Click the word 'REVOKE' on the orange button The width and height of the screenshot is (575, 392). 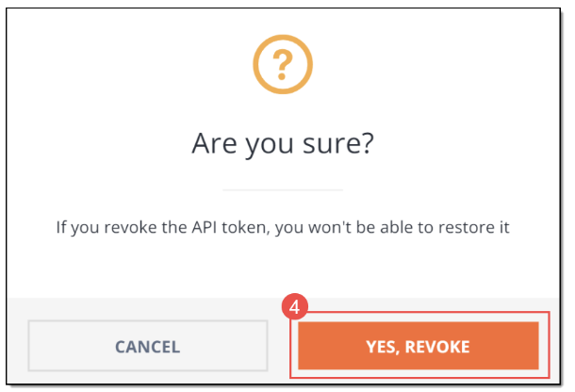437,347
